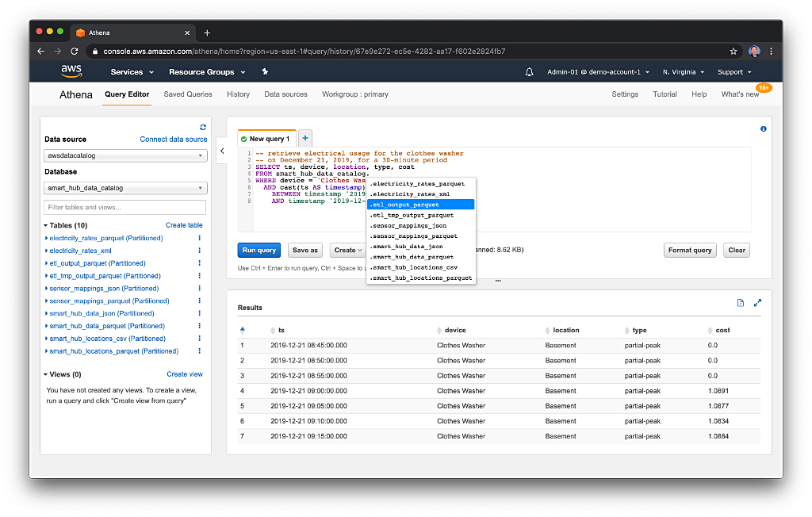Switch to Saved Queries tab
Viewport: 812px width, 517px height.
188,94
